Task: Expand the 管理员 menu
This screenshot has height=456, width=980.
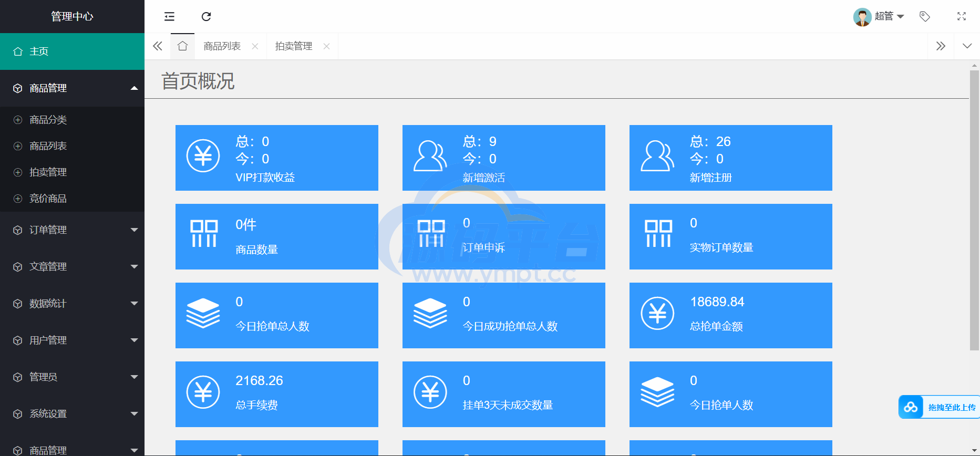Action: click(x=72, y=377)
